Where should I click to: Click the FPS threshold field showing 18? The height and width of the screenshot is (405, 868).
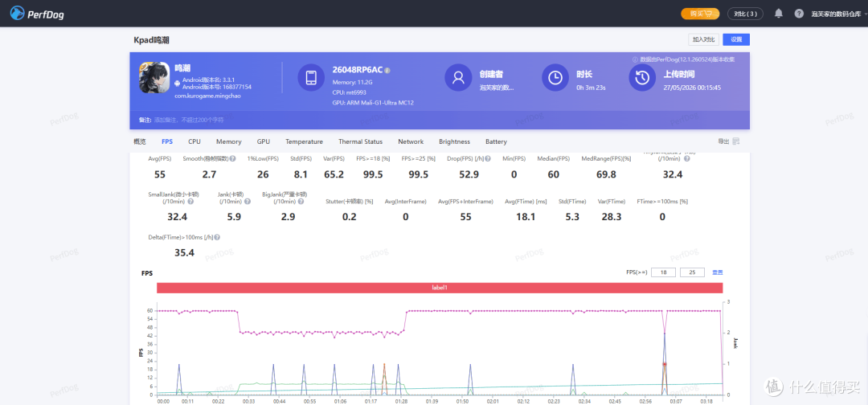[x=662, y=272]
